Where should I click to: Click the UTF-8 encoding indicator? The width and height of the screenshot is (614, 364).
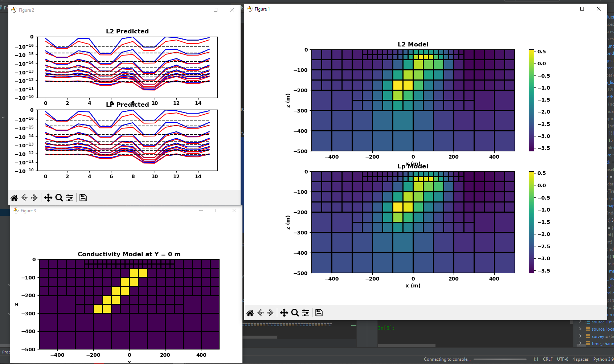click(x=562, y=359)
